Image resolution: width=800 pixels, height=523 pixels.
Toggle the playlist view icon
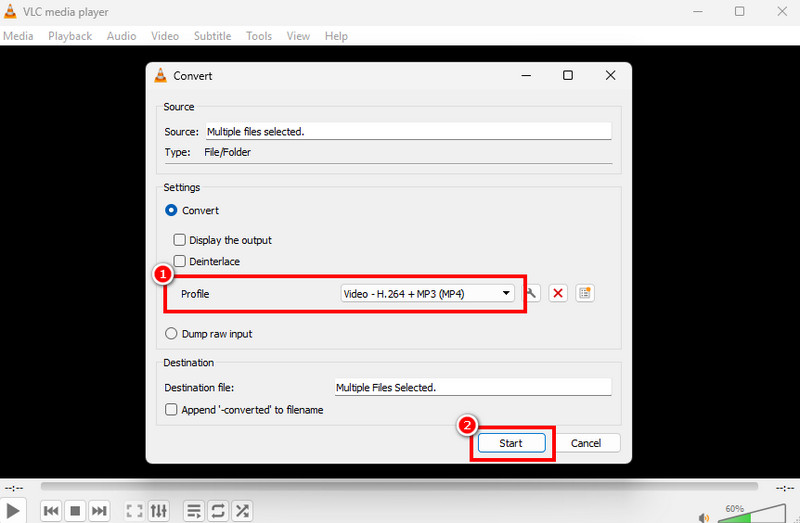pos(194,511)
